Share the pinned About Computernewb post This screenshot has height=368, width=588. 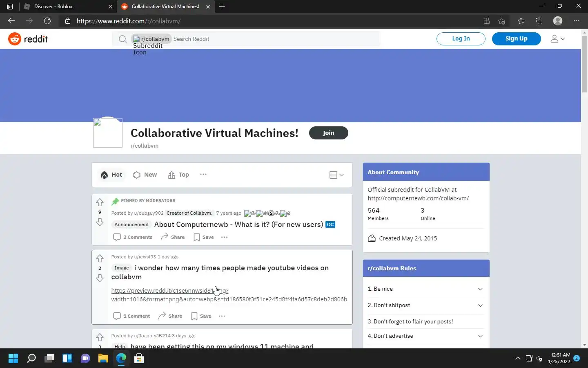pyautogui.click(x=173, y=237)
